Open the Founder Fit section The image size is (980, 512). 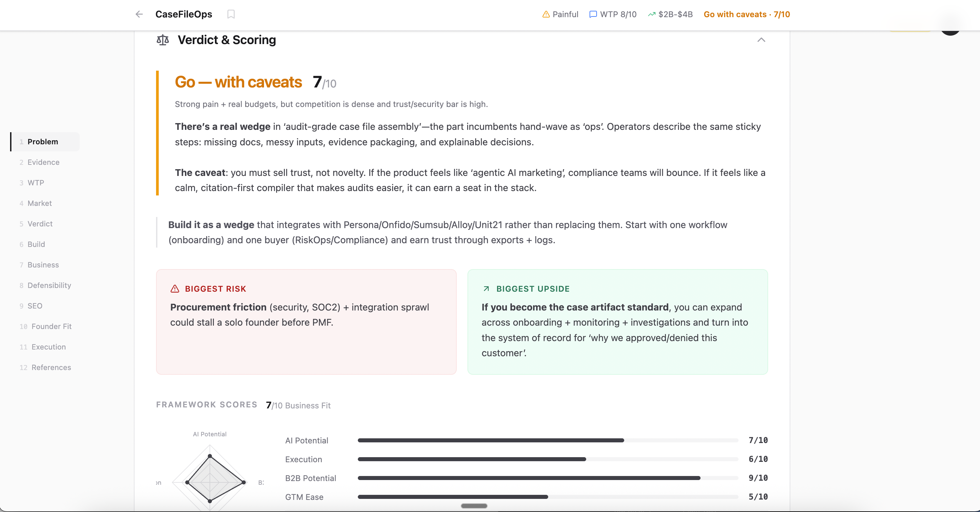(51, 326)
